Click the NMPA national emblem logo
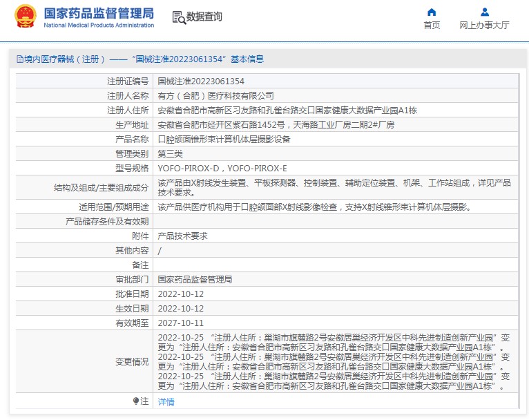 pyautogui.click(x=26, y=17)
